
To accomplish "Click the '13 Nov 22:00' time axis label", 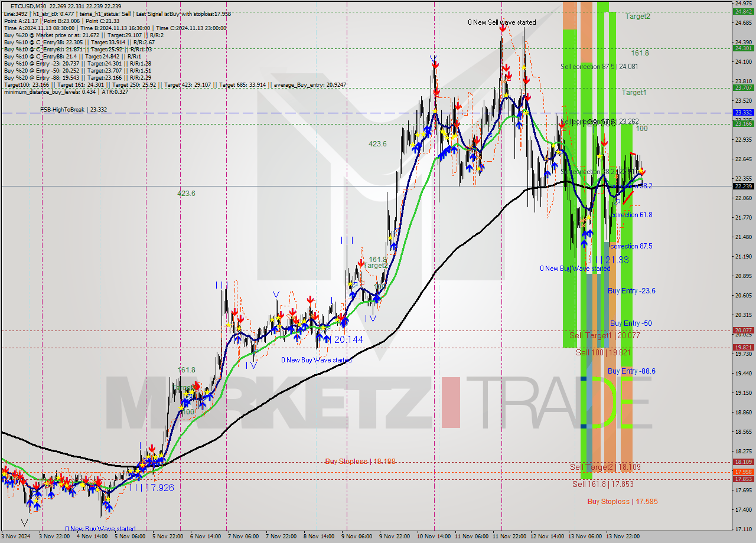I will [x=623, y=537].
